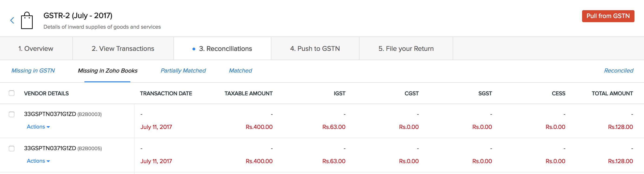The height and width of the screenshot is (174, 644).
Task: Open the View Transactions tab
Action: pos(123,48)
